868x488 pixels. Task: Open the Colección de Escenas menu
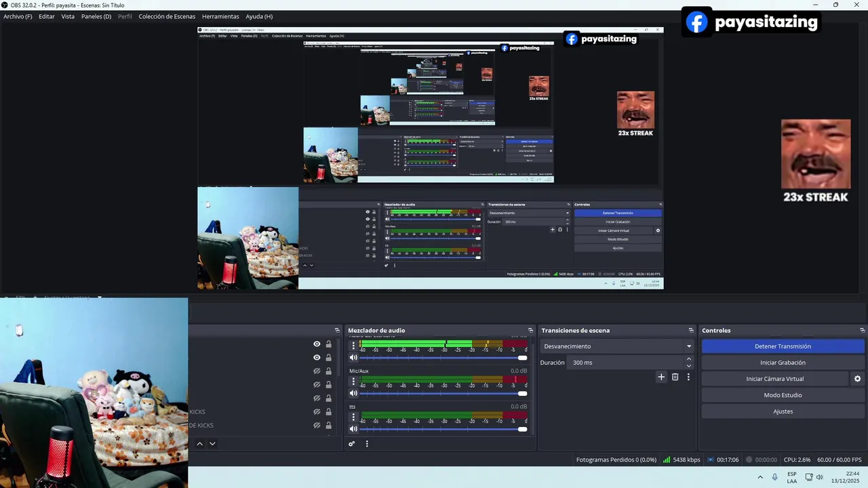pyautogui.click(x=167, y=16)
